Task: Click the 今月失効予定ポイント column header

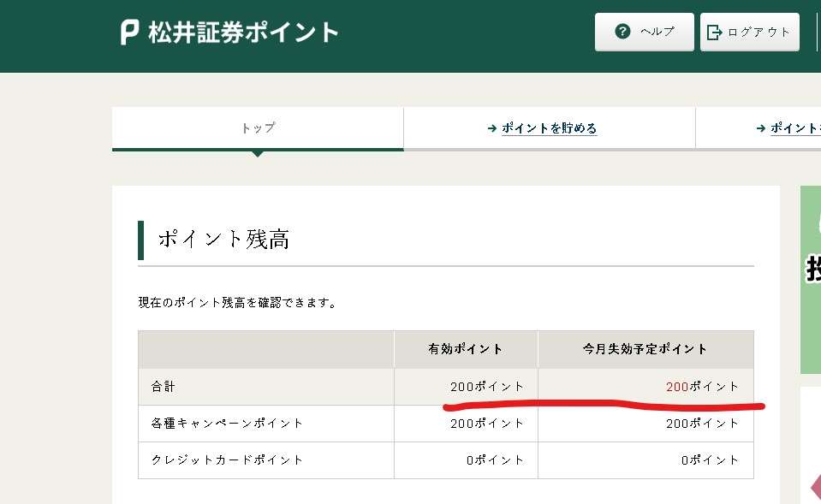Action: pos(645,349)
